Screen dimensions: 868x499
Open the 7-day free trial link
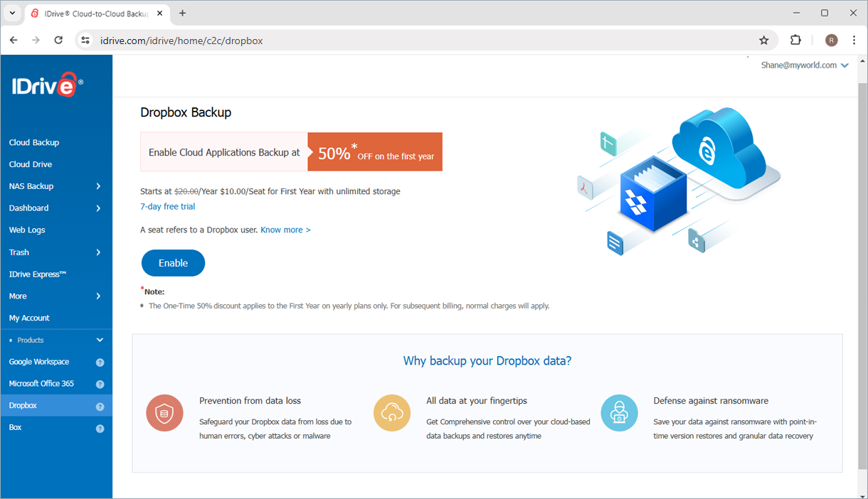[168, 207]
